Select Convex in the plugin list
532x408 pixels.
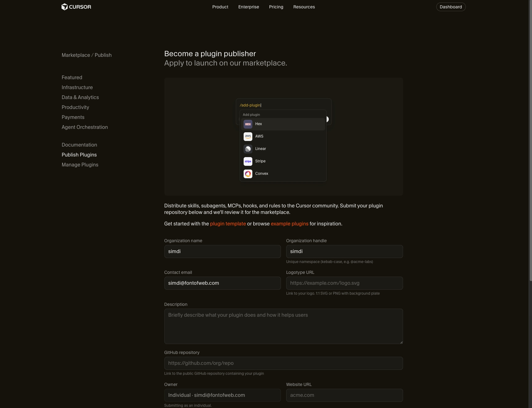click(283, 174)
